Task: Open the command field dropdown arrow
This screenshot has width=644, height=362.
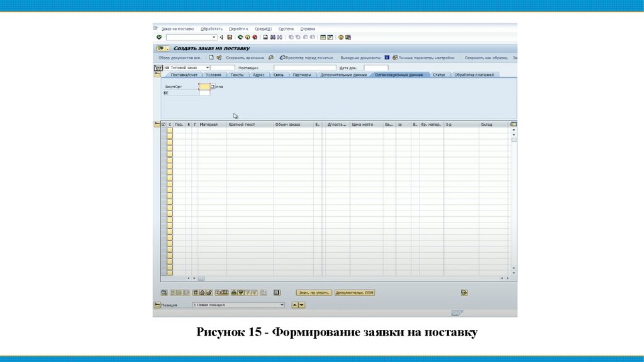Action: tap(214, 37)
